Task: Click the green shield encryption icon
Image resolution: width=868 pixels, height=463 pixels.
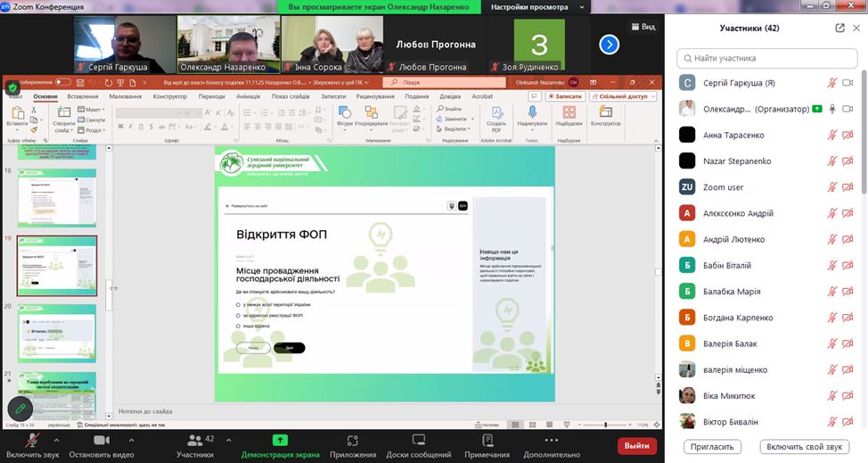Action: (13, 87)
